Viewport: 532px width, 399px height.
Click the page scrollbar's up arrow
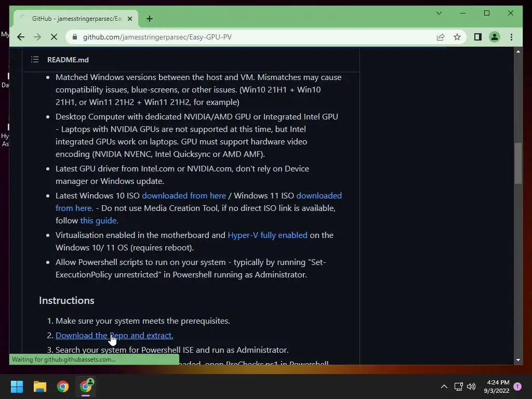(x=518, y=51)
